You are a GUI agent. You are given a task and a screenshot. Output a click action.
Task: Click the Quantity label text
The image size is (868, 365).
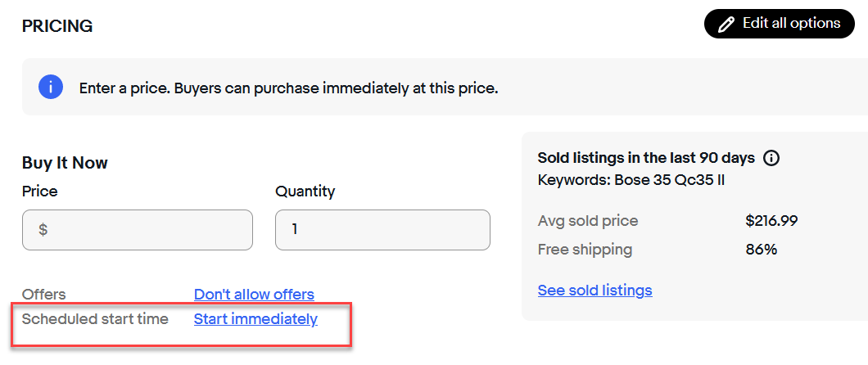pos(305,192)
